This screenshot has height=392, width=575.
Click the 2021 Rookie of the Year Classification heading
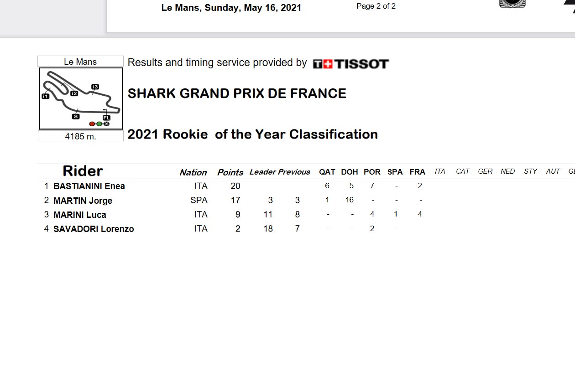click(253, 134)
